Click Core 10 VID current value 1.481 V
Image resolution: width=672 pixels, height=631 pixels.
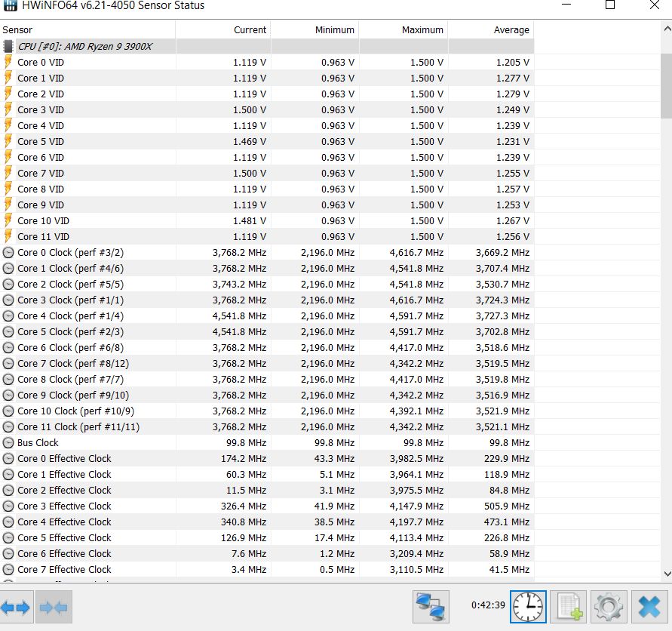(250, 221)
